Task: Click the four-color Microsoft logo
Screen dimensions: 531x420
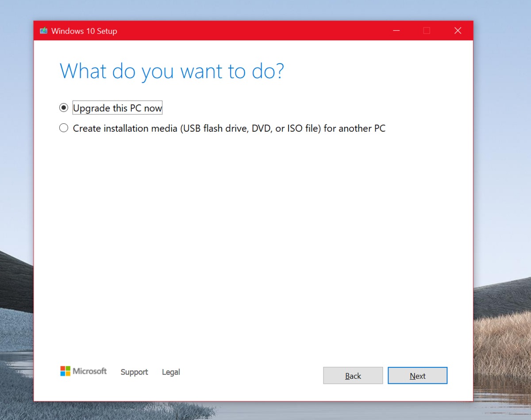Action: click(65, 371)
